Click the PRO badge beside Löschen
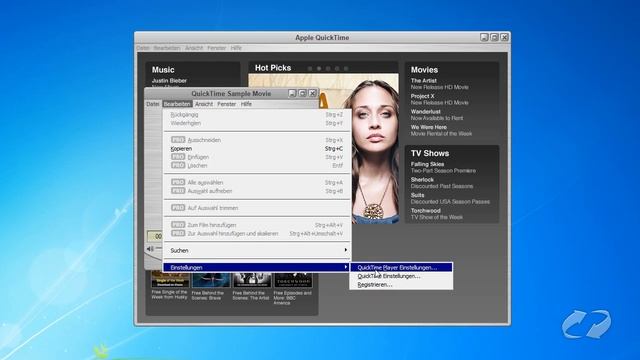 pos(178,165)
